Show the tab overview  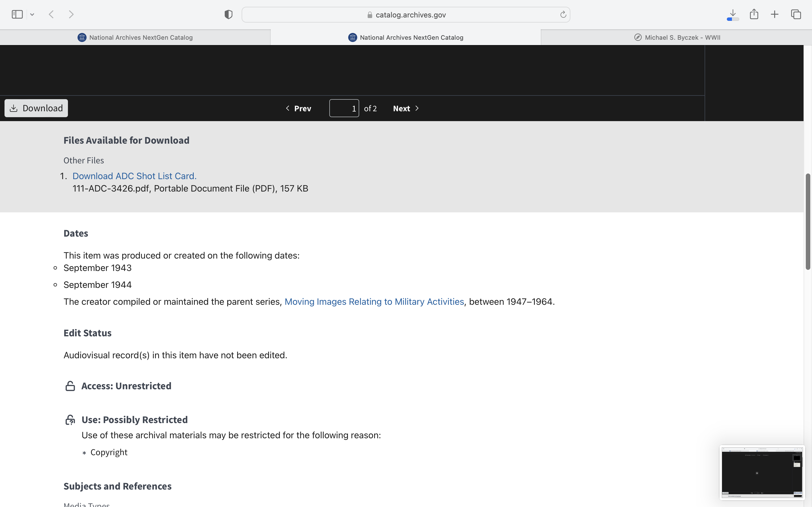[x=796, y=14]
